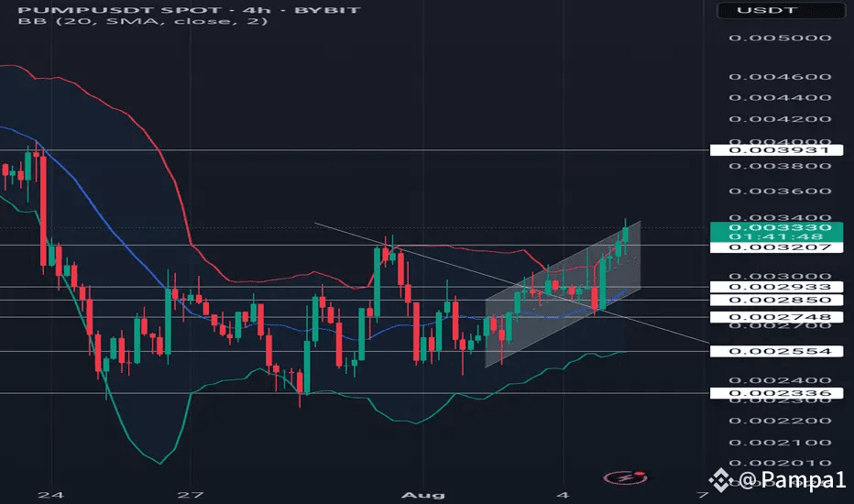Select the 0.003931 horizontal line price label

[778, 150]
